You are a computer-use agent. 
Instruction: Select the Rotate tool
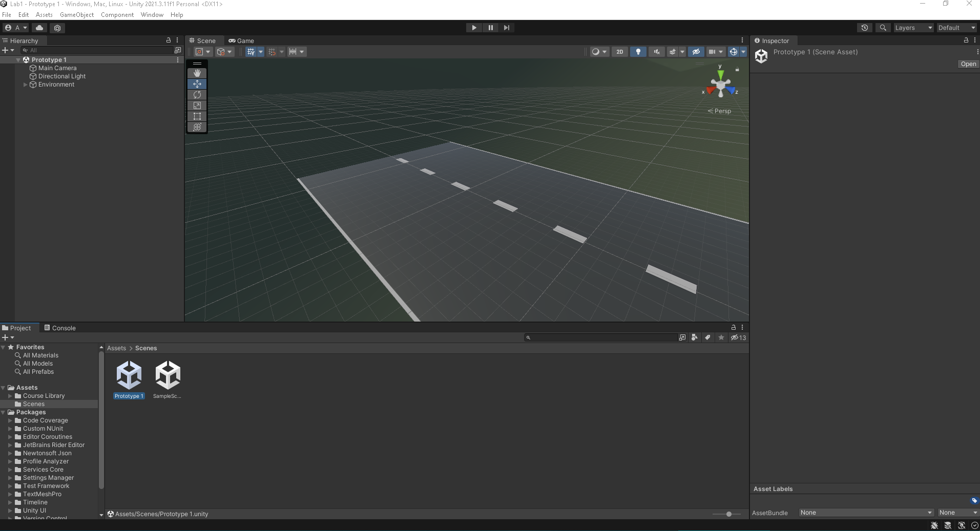click(197, 95)
